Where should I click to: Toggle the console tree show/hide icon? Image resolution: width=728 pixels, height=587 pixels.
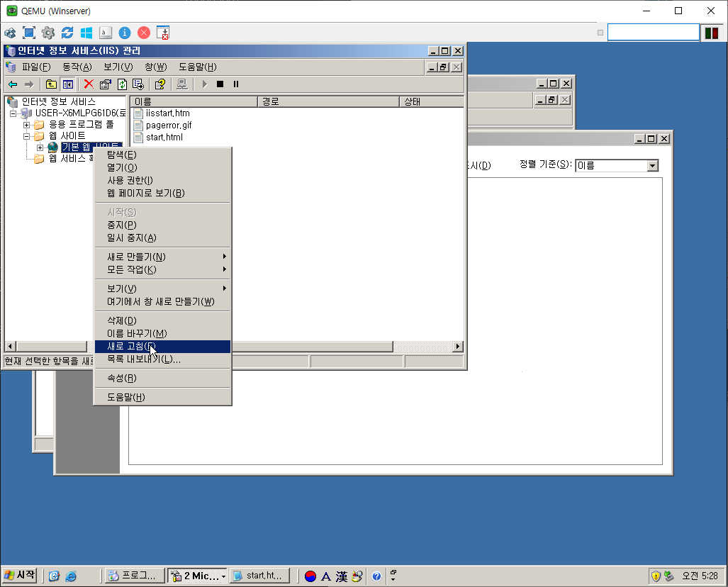(x=68, y=84)
